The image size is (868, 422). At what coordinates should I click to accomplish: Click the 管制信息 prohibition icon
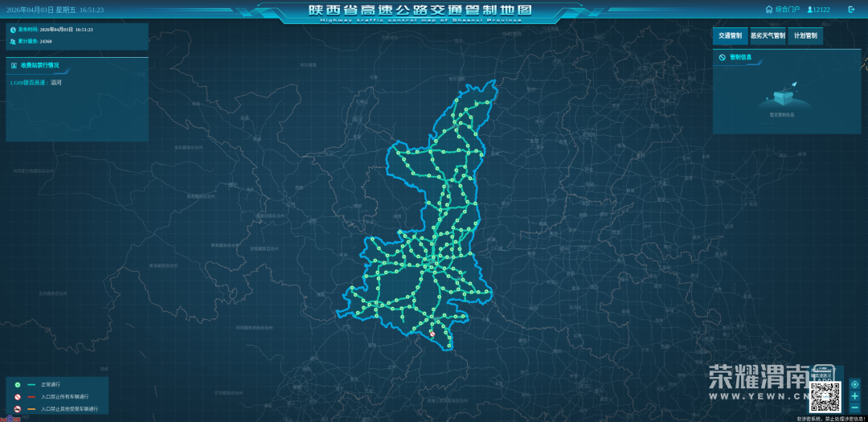[x=723, y=57]
